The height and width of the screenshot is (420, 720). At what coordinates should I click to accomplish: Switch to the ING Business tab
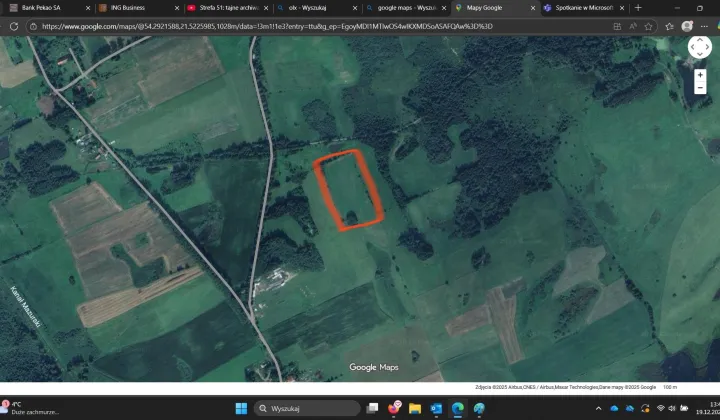coord(128,8)
